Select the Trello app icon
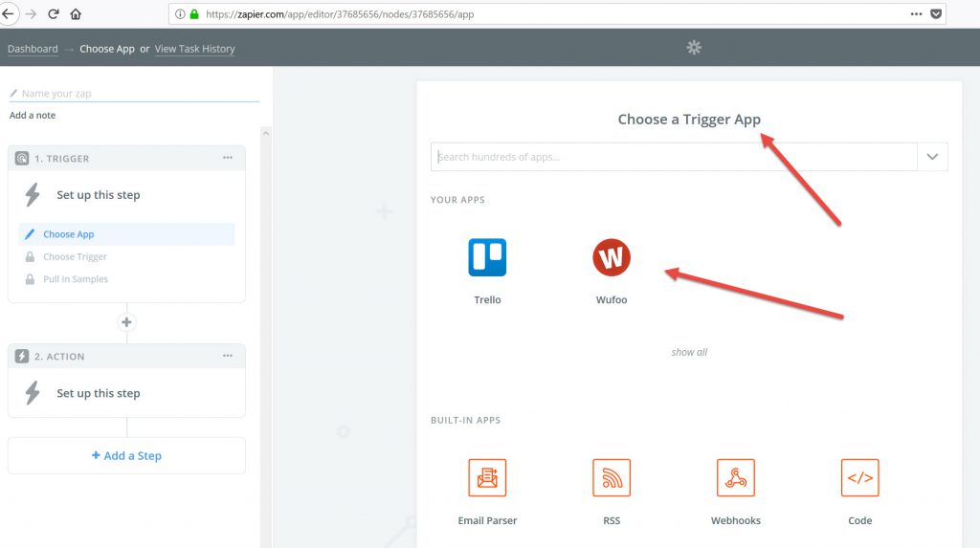This screenshot has width=980, height=548. [x=487, y=258]
